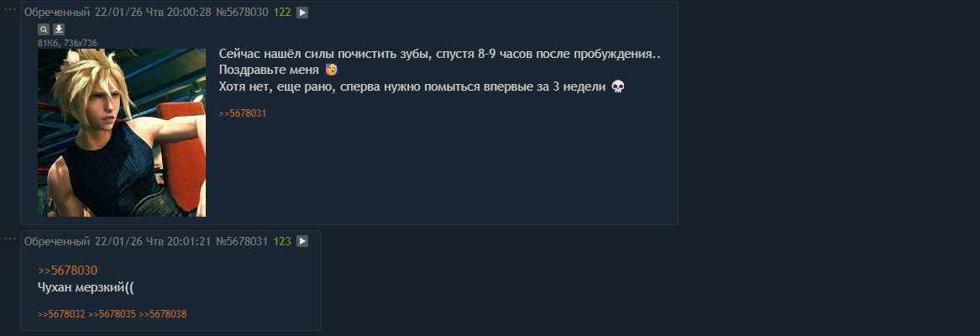Open reply link >>5678032
Viewport: 980px width, 336px height.
click(61, 314)
